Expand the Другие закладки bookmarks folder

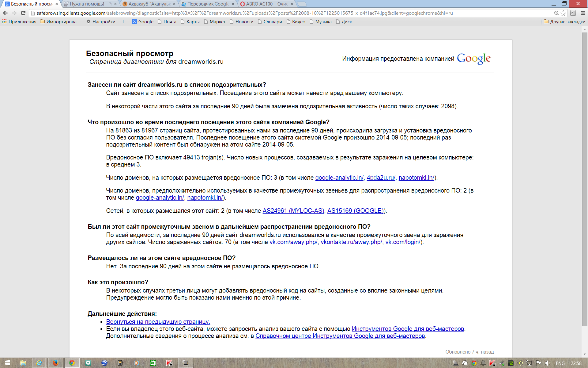click(x=564, y=21)
